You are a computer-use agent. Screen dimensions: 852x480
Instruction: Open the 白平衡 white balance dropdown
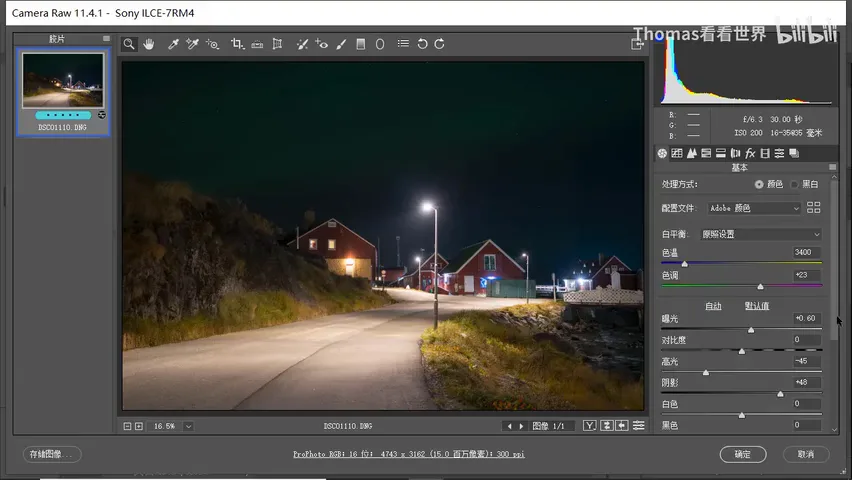coord(761,234)
